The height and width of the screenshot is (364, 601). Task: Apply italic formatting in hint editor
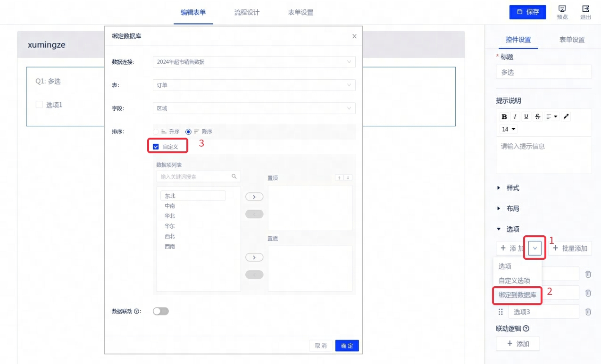tap(516, 117)
